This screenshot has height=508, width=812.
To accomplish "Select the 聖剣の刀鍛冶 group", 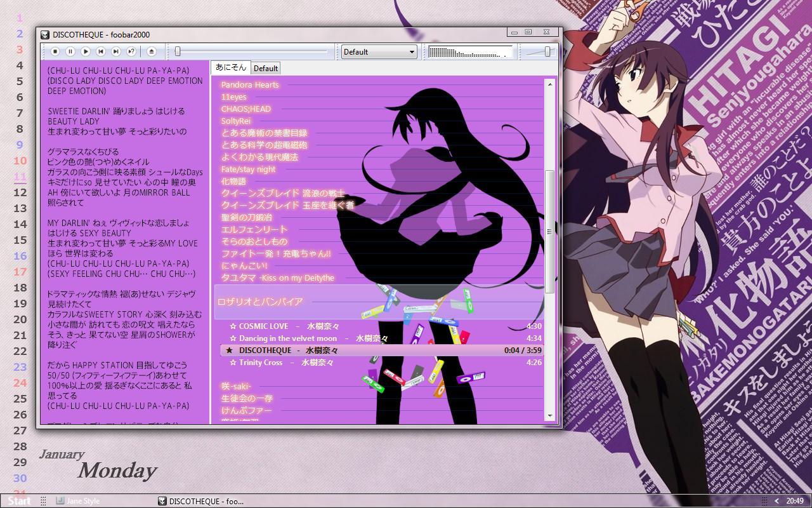I will click(247, 217).
